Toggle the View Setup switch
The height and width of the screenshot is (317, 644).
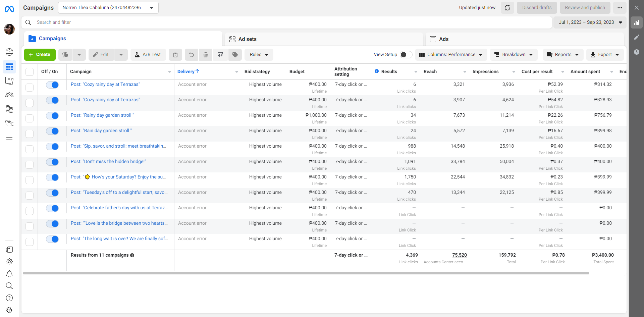(x=406, y=55)
